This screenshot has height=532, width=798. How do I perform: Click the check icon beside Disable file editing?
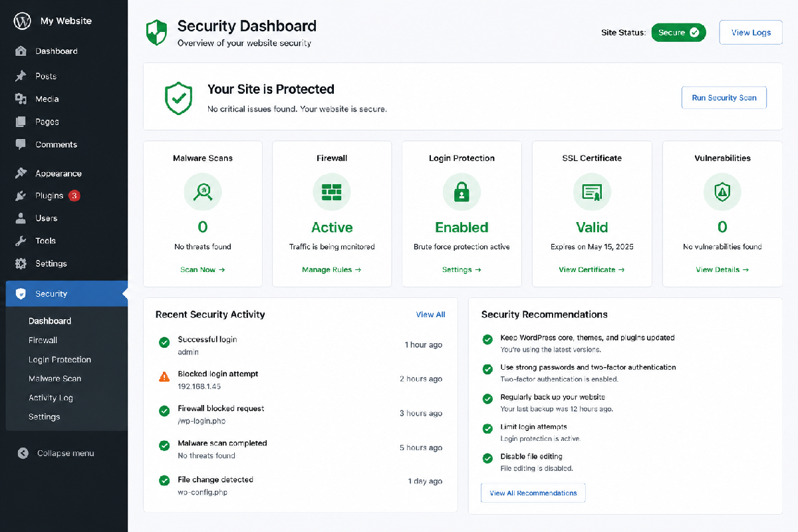(x=487, y=458)
